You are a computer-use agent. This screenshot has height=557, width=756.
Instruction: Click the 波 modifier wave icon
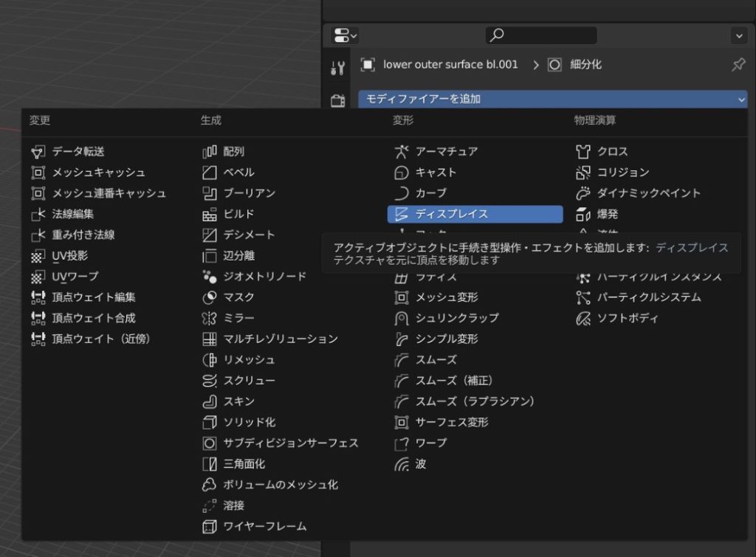point(402,464)
